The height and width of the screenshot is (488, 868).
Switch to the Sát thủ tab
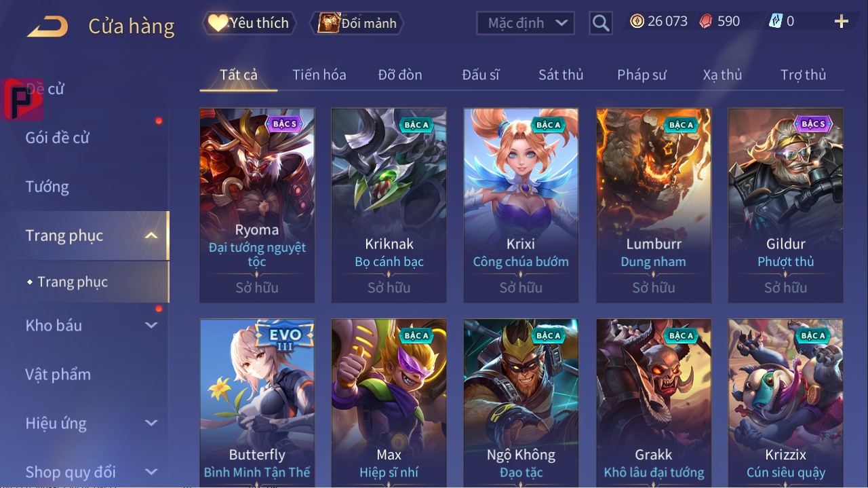[561, 75]
